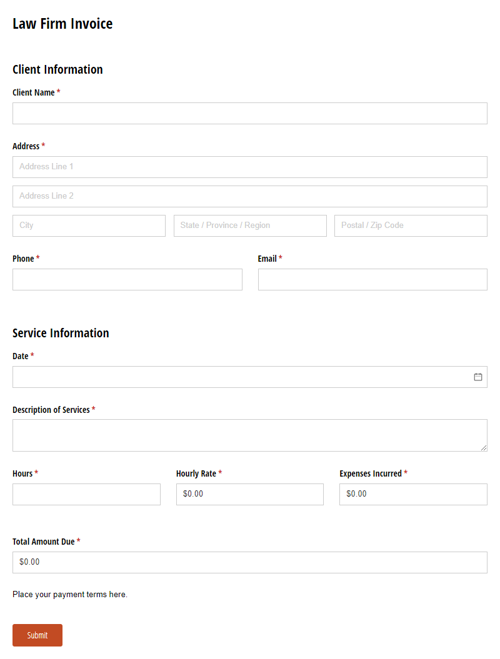Focus the Address Line 1 field

250,167
